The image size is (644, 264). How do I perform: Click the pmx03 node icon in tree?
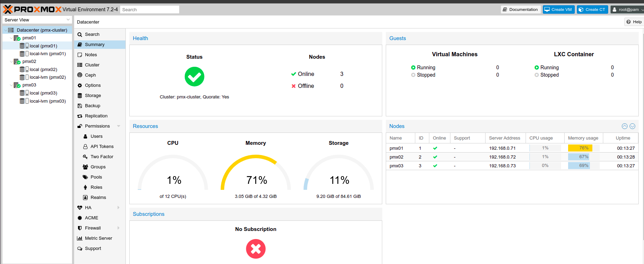(x=17, y=85)
